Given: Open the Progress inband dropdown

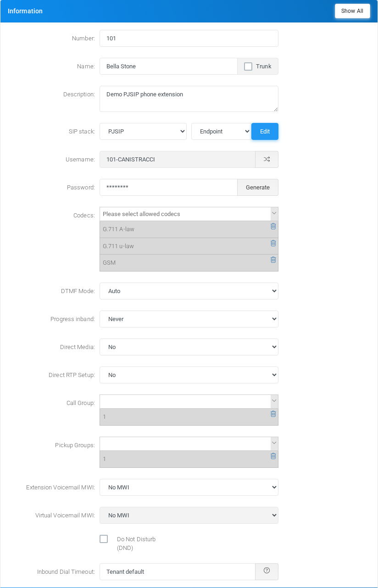Looking at the screenshot, I should (x=189, y=319).
